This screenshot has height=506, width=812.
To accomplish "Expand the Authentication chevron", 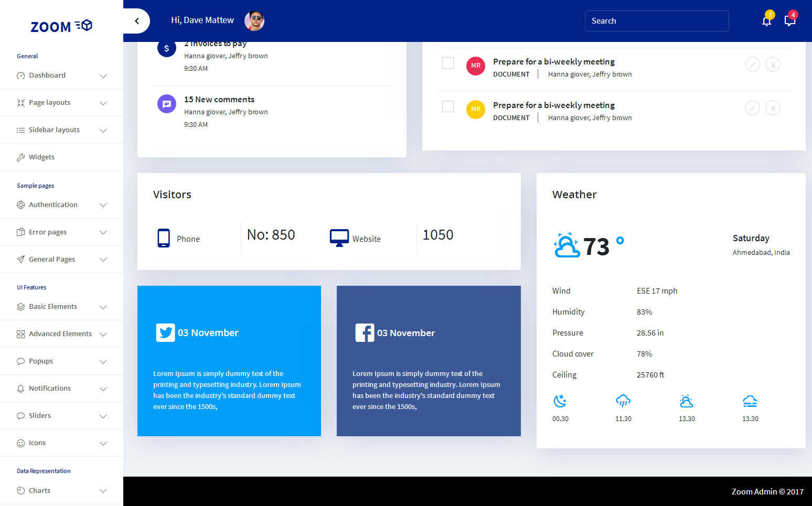I will 103,205.
